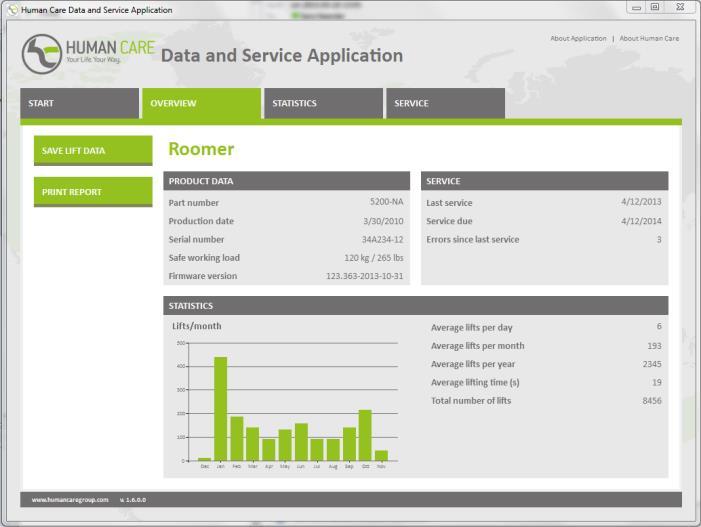The image size is (701, 527).
Task: Click the Average lifts per day label
Action: click(472, 328)
